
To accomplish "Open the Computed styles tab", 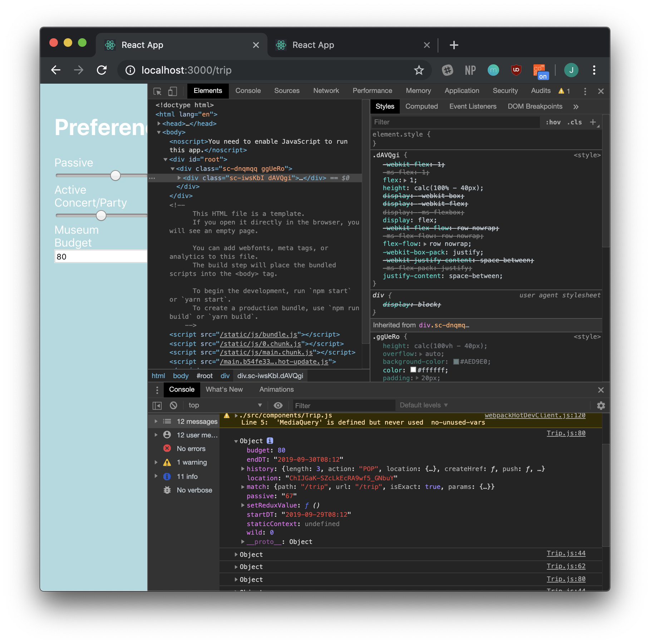I will click(x=422, y=106).
